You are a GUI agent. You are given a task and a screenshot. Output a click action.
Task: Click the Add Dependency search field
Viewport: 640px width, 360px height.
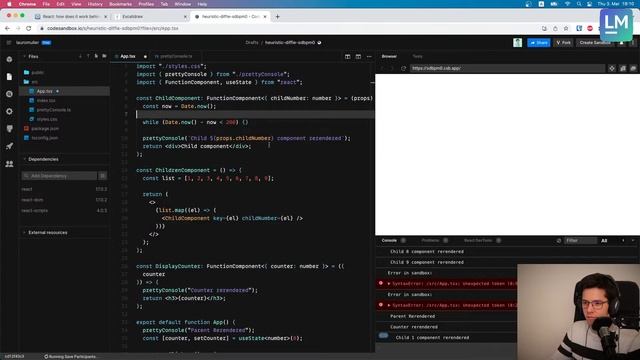(59, 176)
